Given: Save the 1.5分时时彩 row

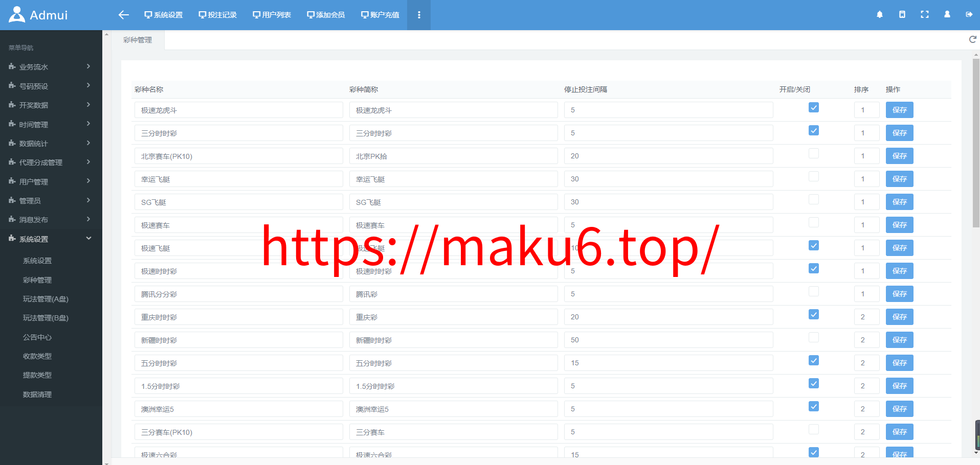Looking at the screenshot, I should (x=900, y=386).
